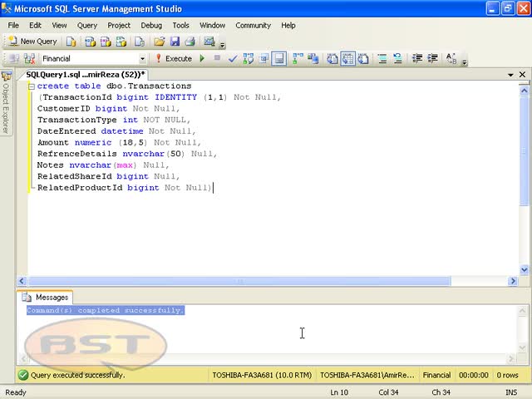Click the Open File folder icon
This screenshot has width=532, height=399.
click(x=159, y=42)
